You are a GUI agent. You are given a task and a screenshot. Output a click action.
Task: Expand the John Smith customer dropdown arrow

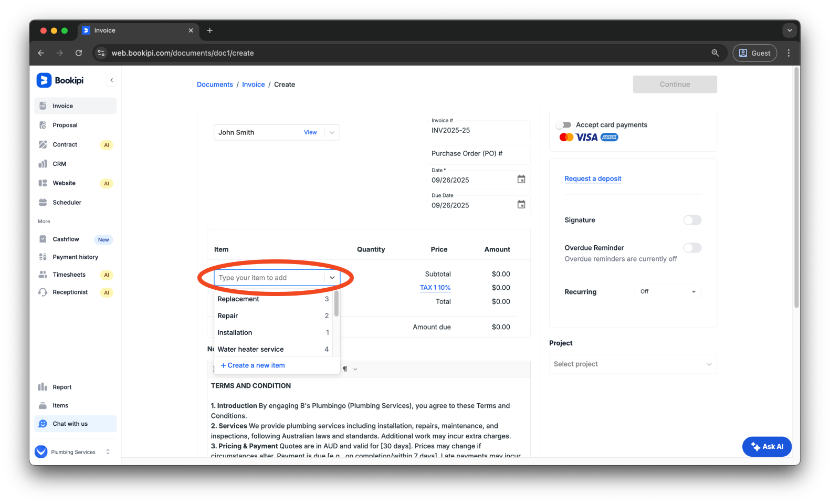332,132
